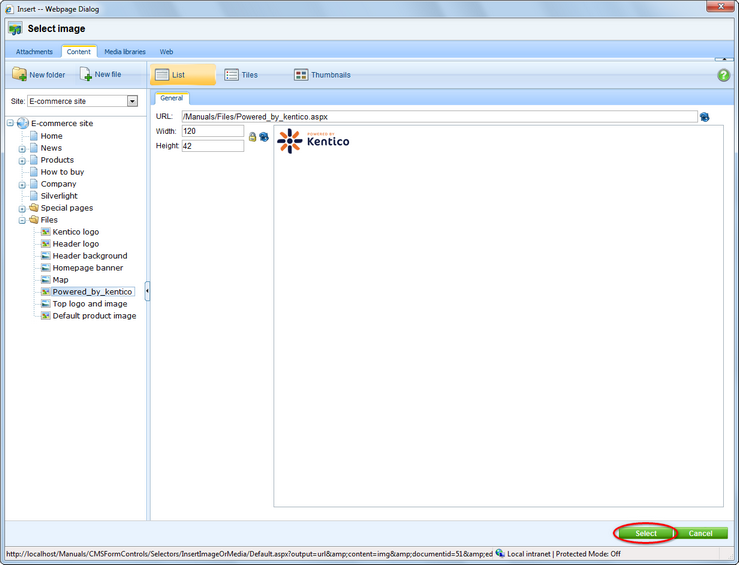Open the Content tab
Screen dimensions: 739x565
pyautogui.click(x=79, y=52)
